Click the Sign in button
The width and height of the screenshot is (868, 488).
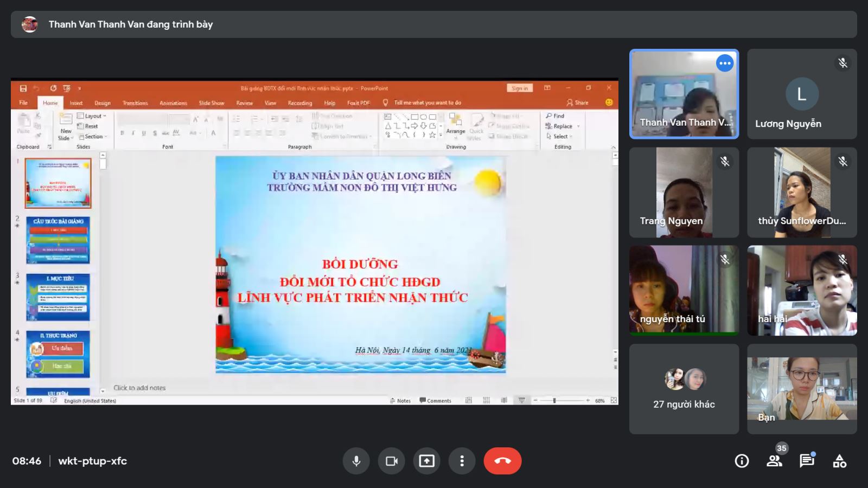[x=519, y=88]
